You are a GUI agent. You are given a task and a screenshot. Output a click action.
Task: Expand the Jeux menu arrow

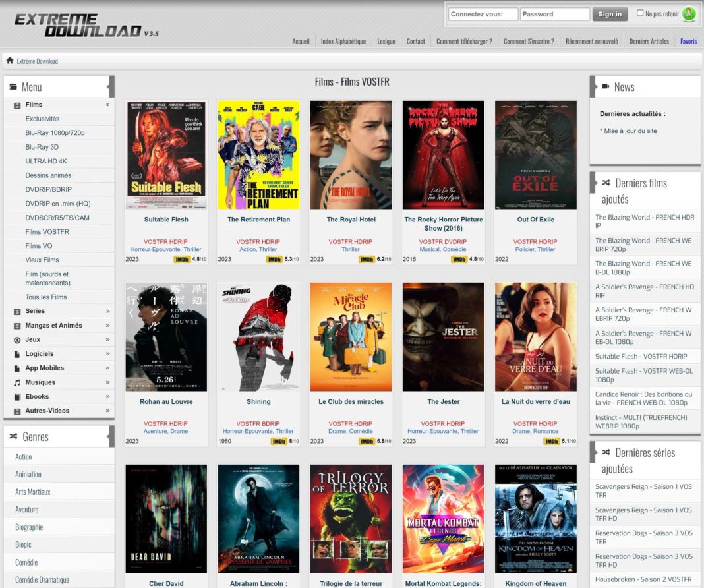coord(107,339)
